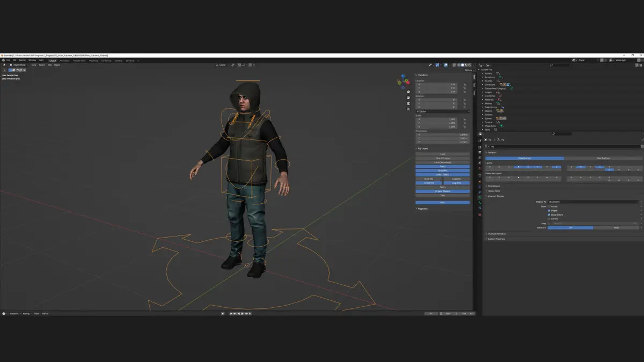Open the Edit menu

[x=14, y=60]
